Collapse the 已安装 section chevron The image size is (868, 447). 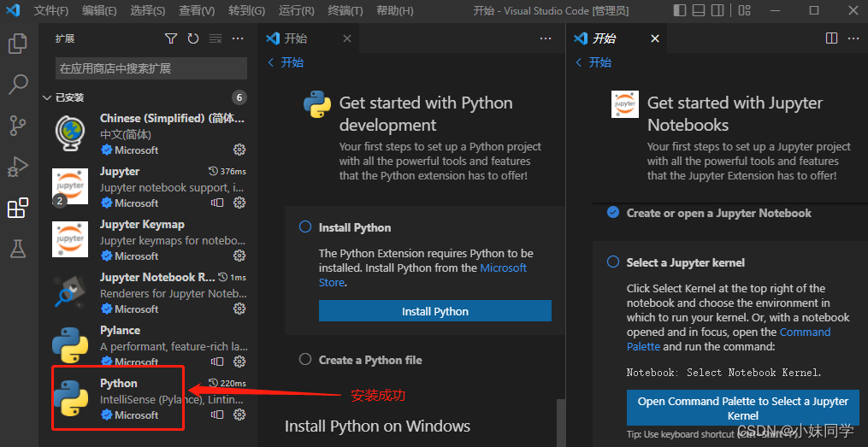pyautogui.click(x=47, y=98)
